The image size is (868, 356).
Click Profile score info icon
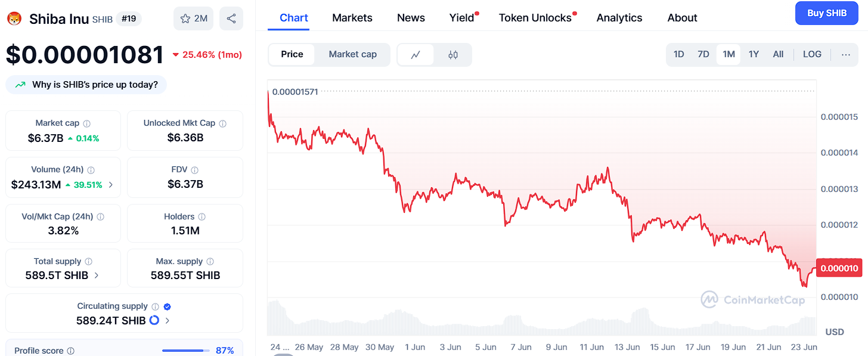(71, 351)
